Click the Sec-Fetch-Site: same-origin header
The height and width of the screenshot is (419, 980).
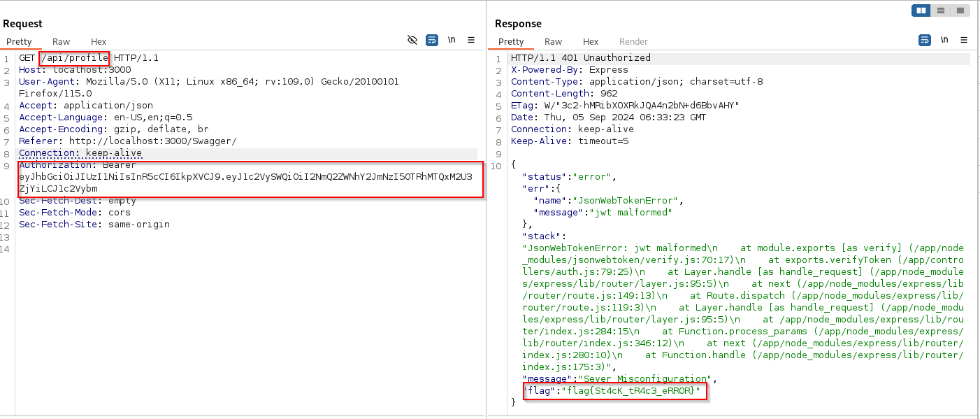pyautogui.click(x=94, y=225)
